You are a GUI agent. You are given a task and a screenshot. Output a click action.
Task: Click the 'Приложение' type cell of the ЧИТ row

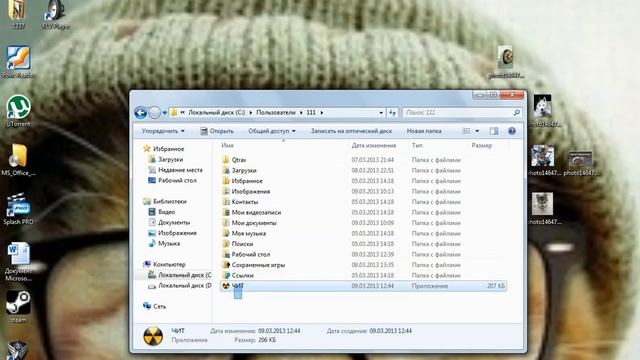430,286
